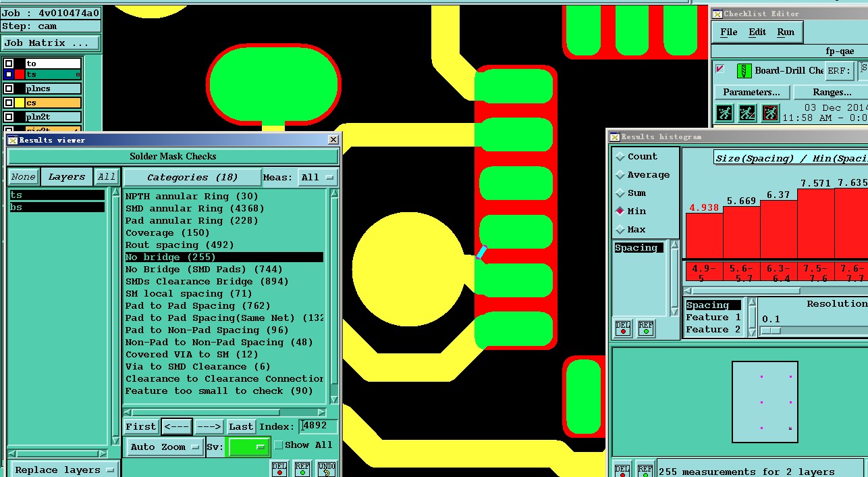Viewport: 868px width, 477px height.
Task: Click the ERF: button
Action: 840,70
